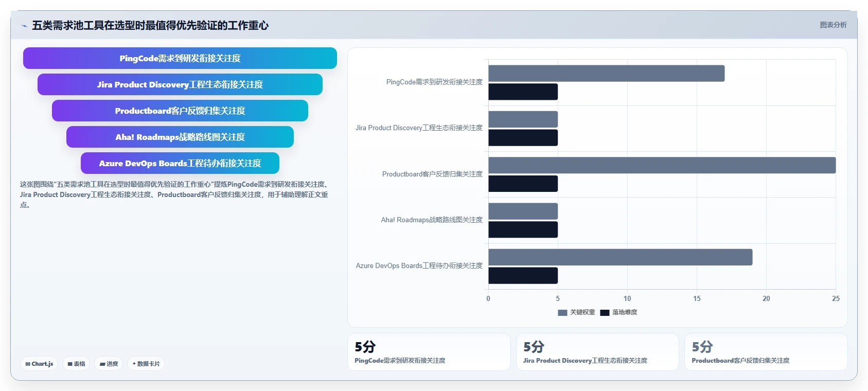Click the Azure DevOps Boards gray bar
This screenshot has height=391, width=868.
[621, 257]
